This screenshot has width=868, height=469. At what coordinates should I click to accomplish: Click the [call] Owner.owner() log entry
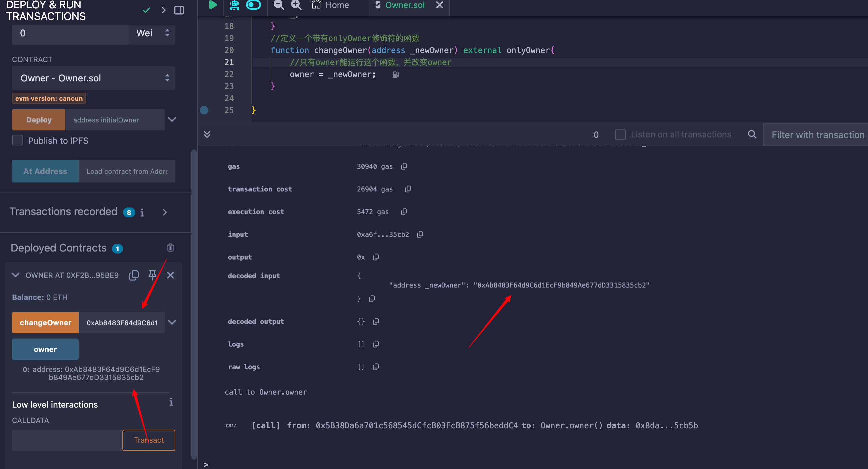point(462,425)
